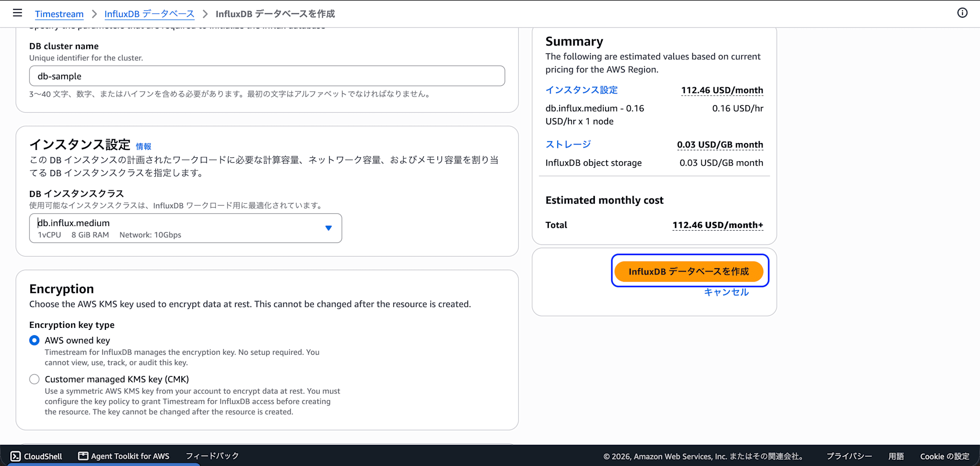
Task: Click the インスタンス設定 section heading
Action: point(80,145)
